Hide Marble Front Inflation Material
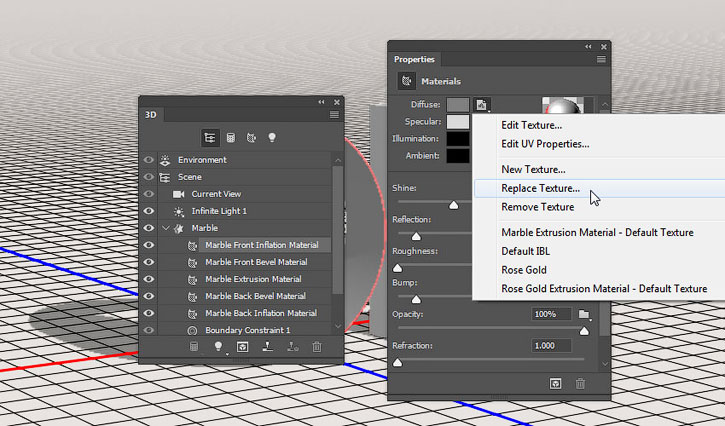 coord(148,245)
